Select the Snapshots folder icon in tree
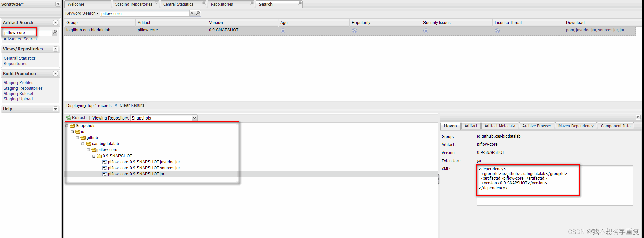Viewport: 644px width, 238px height. point(72,126)
